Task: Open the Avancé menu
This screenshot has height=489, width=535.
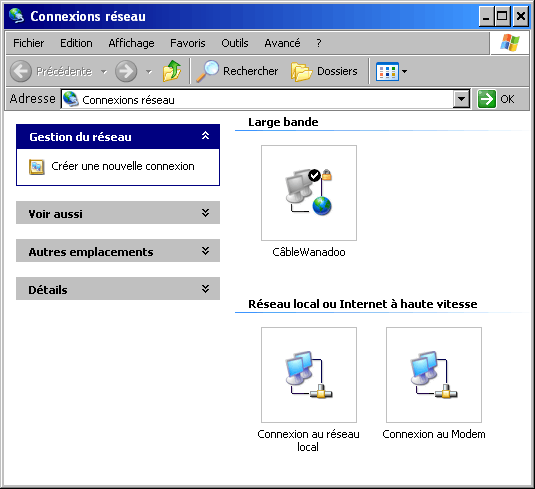Action: click(283, 43)
